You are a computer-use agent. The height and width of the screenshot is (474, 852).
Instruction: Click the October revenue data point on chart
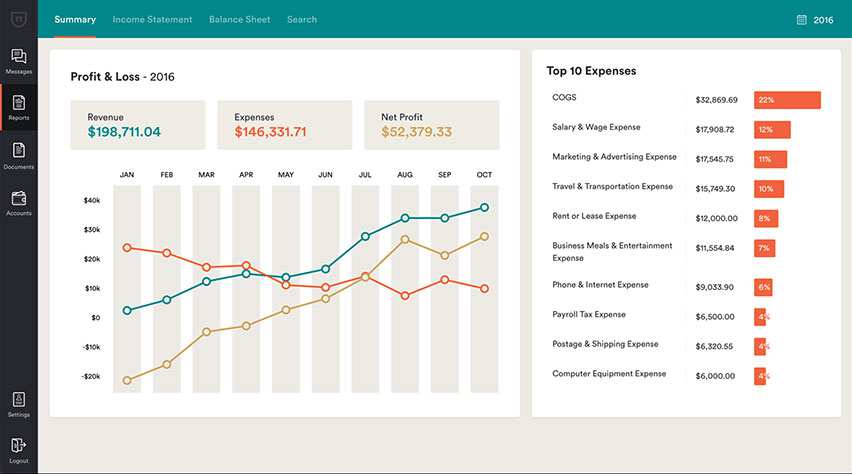(x=484, y=207)
